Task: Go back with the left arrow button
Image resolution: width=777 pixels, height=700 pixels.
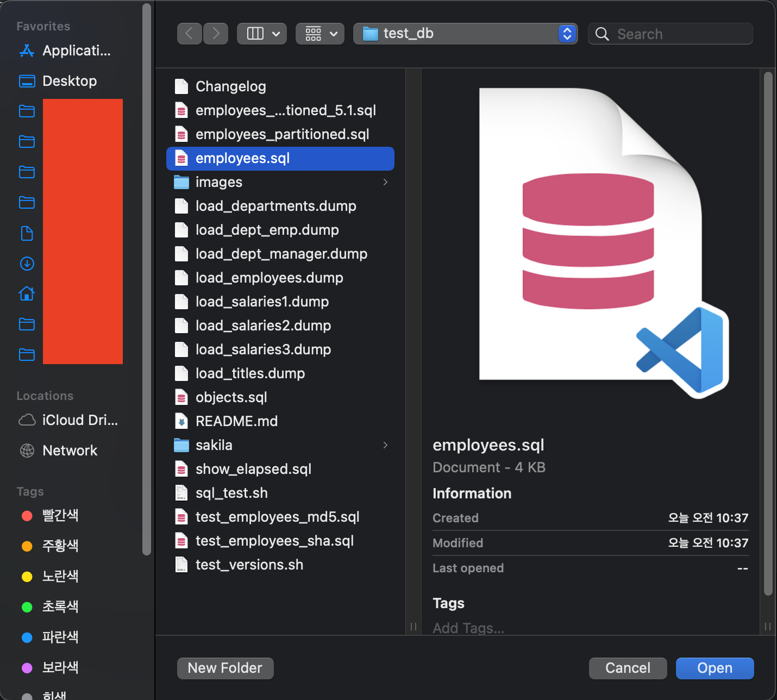Action: [190, 34]
